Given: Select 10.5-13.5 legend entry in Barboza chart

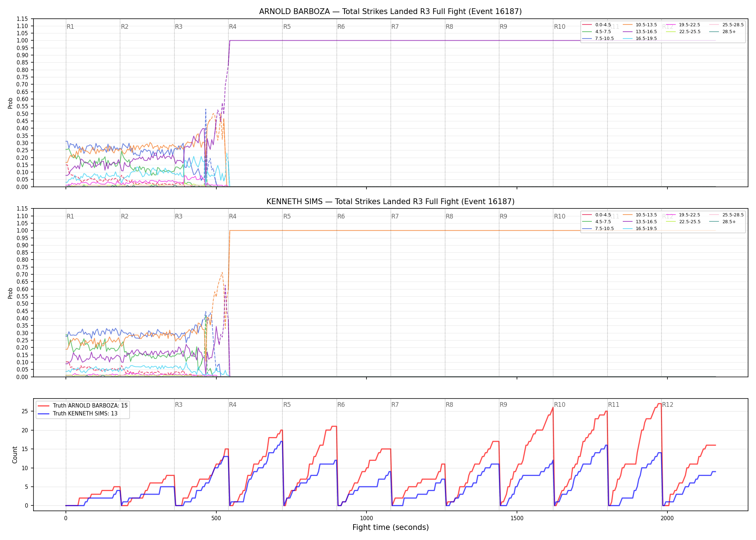Looking at the screenshot, I should (x=640, y=25).
